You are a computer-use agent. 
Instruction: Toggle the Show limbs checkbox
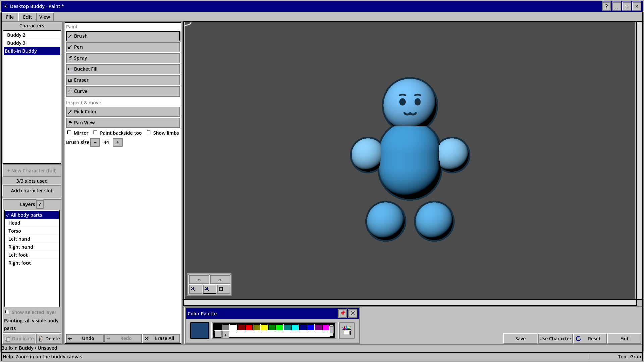[x=149, y=133]
